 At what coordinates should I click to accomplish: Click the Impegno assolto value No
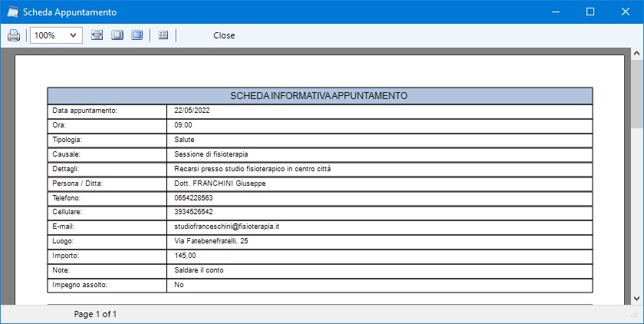179,285
